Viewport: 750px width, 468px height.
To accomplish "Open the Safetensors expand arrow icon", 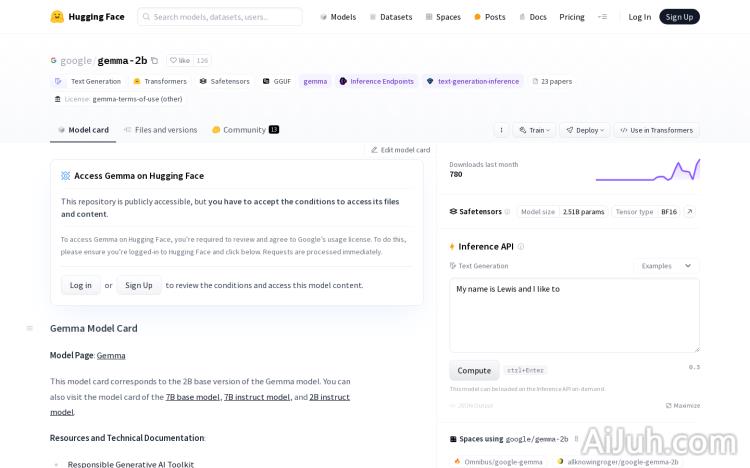I will click(689, 212).
